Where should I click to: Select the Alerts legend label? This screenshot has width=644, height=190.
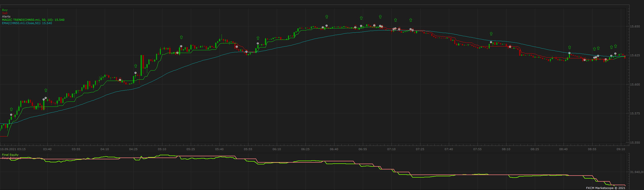(6, 16)
